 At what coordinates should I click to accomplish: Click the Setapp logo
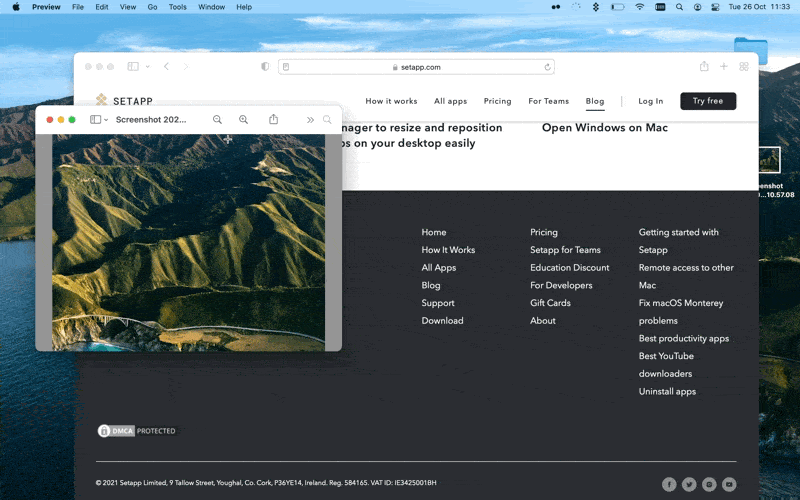coord(124,100)
